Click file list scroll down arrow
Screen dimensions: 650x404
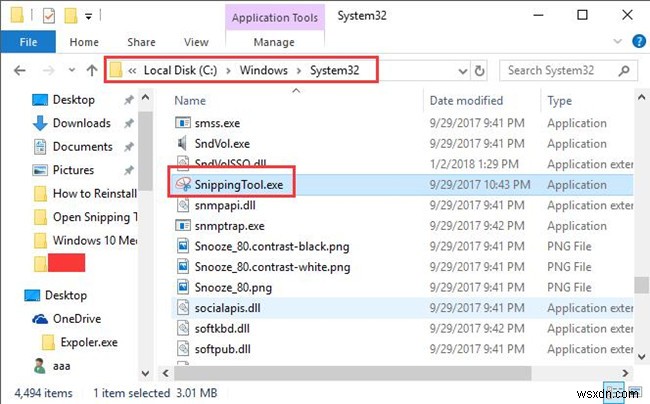click(641, 356)
